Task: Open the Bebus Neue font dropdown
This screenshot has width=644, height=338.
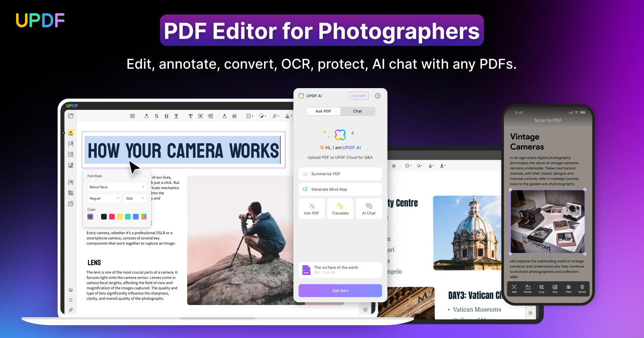Action: point(117,187)
